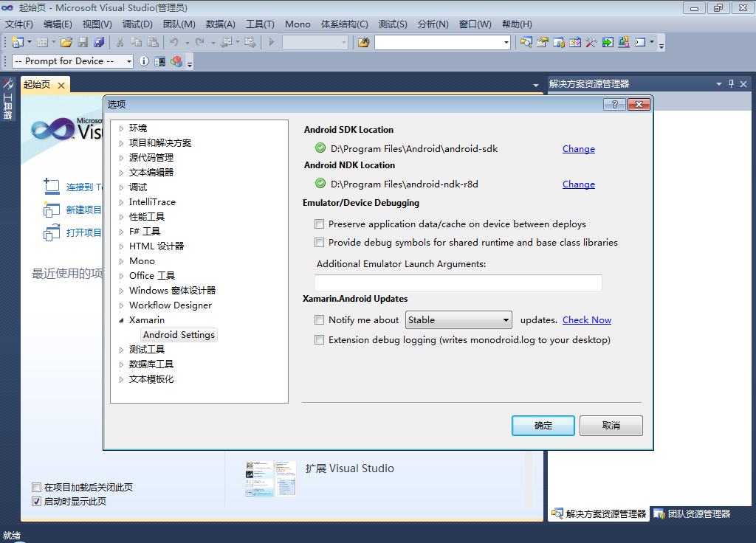Enable Preserve application data/cache checkbox
The image size is (756, 543).
(x=319, y=224)
